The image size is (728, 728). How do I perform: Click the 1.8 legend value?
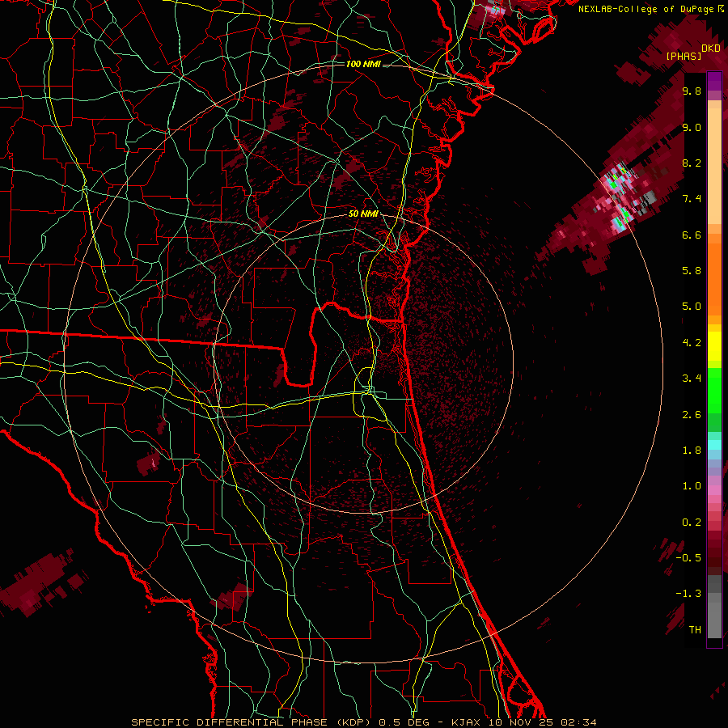(x=692, y=451)
